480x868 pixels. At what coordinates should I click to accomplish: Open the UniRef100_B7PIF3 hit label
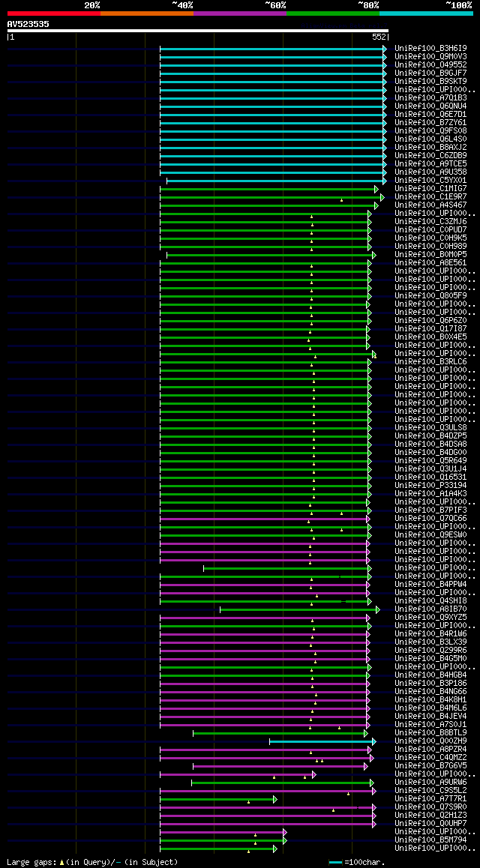430,510
